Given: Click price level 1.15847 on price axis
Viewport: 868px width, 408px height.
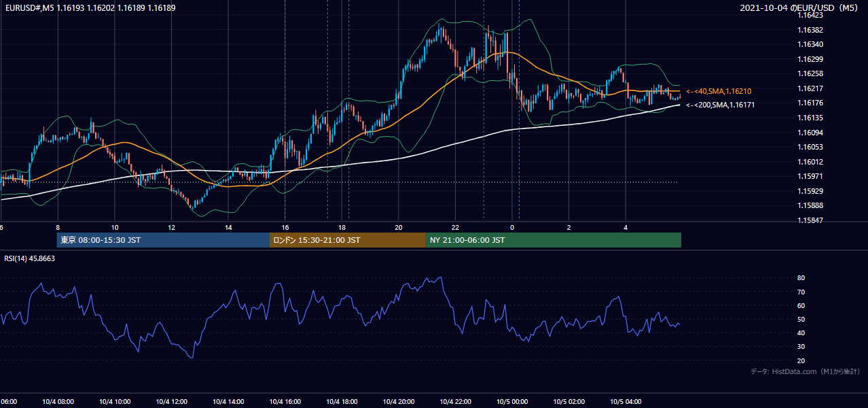Looking at the screenshot, I should click(811, 220).
